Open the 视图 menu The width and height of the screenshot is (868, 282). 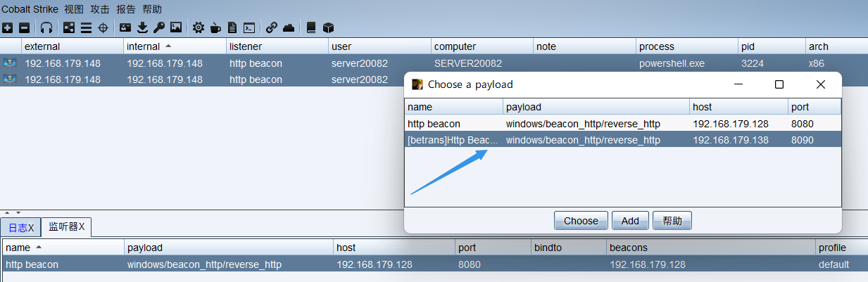coord(73,9)
